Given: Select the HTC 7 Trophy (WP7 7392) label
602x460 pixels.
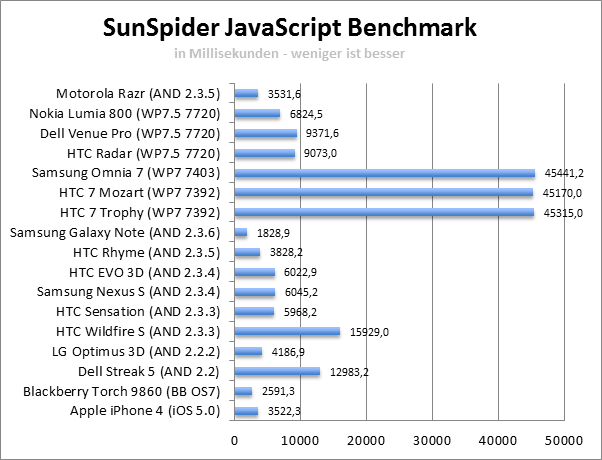Looking at the screenshot, I should pos(140,213).
